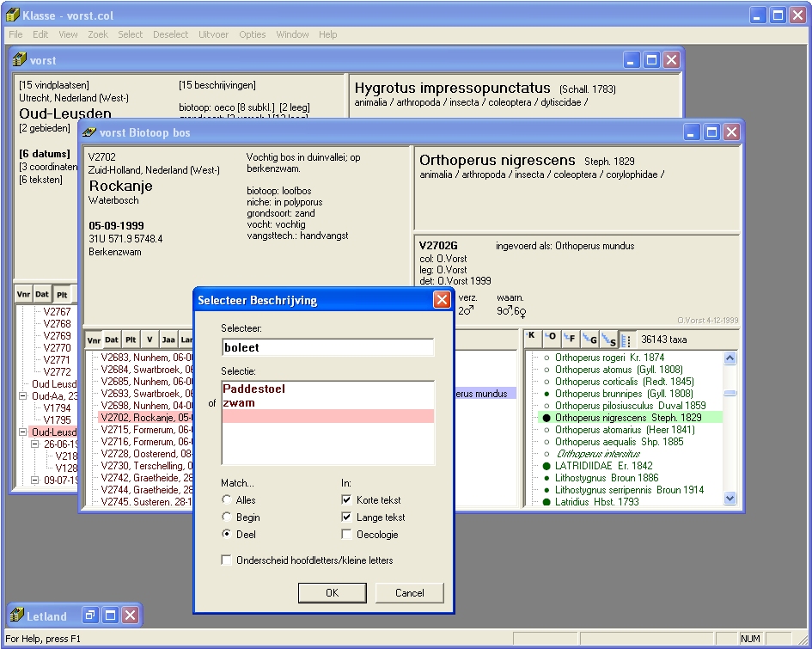The height and width of the screenshot is (649, 812).
Task: Click the vorst Biotoop bos window icon
Action: click(89, 132)
